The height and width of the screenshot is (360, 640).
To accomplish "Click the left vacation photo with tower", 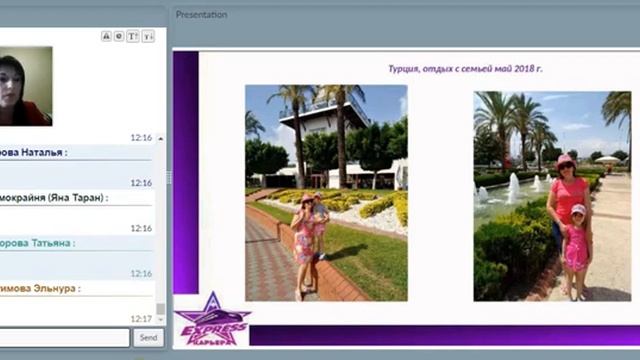I will tap(326, 193).
